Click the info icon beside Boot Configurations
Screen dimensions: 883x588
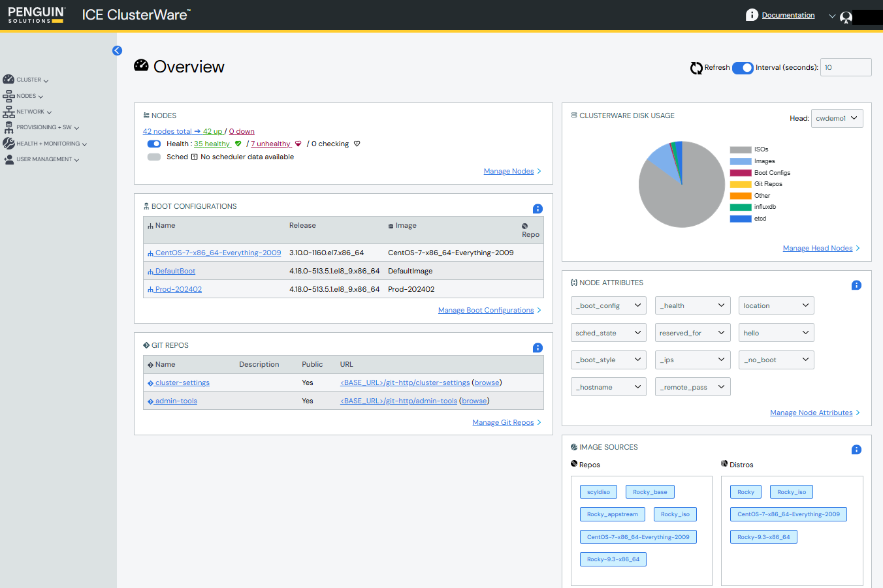tap(538, 209)
